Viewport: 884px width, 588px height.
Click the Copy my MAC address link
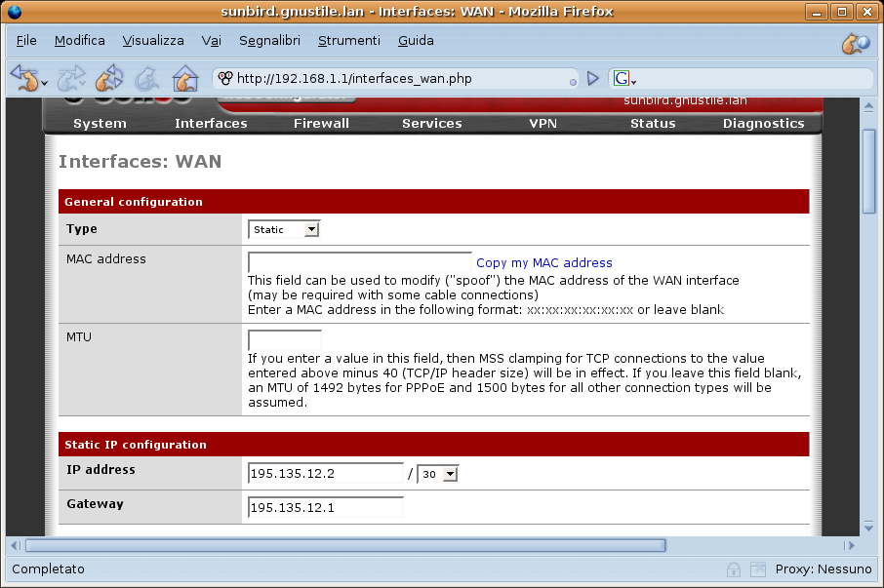[544, 263]
